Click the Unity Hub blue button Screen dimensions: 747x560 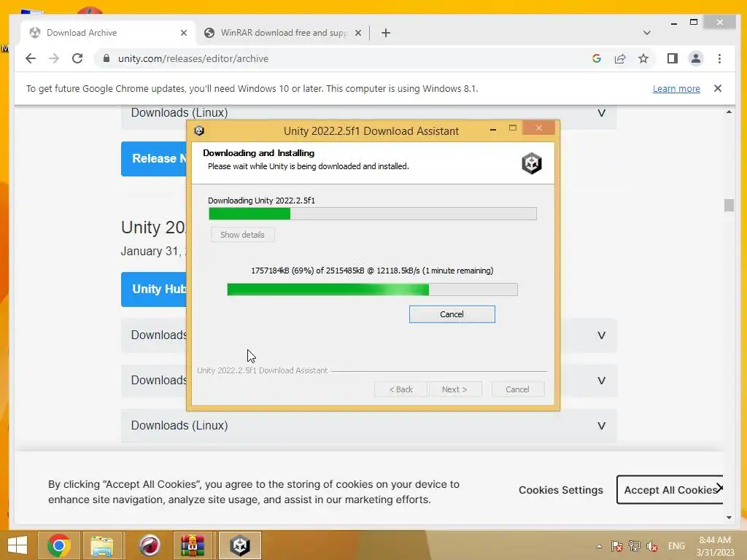pos(154,289)
